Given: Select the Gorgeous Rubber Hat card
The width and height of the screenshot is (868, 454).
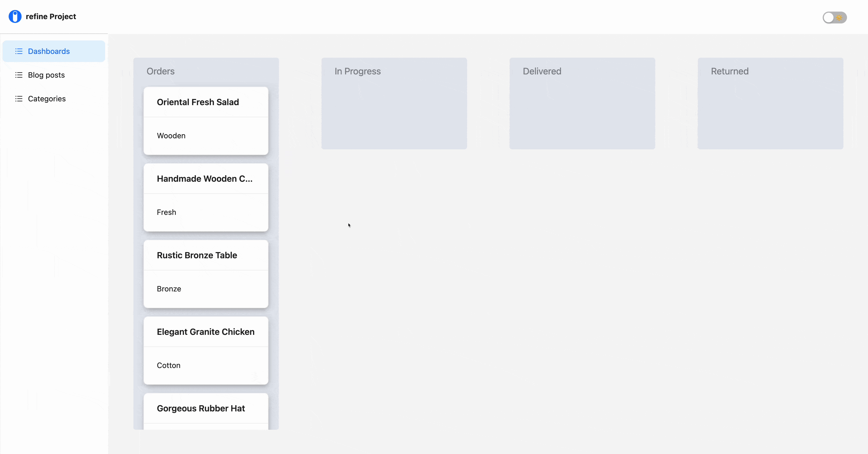Looking at the screenshot, I should (x=205, y=408).
